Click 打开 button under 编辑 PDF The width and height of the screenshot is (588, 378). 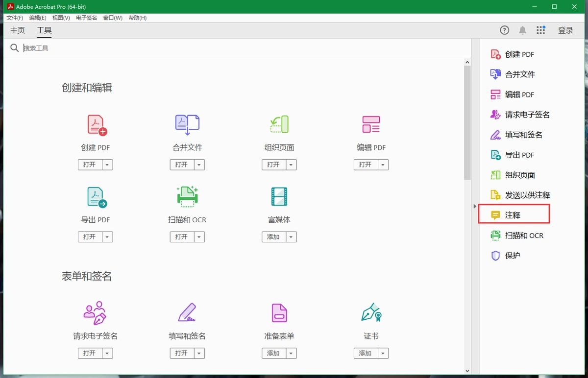click(x=366, y=165)
